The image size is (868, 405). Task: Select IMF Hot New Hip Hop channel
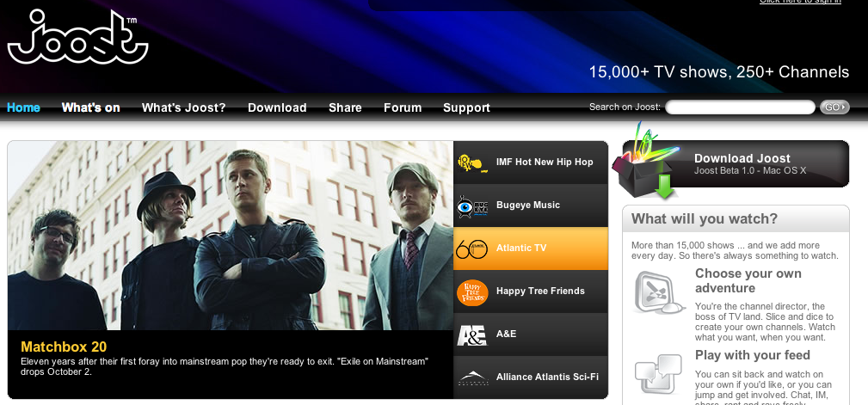(530, 163)
